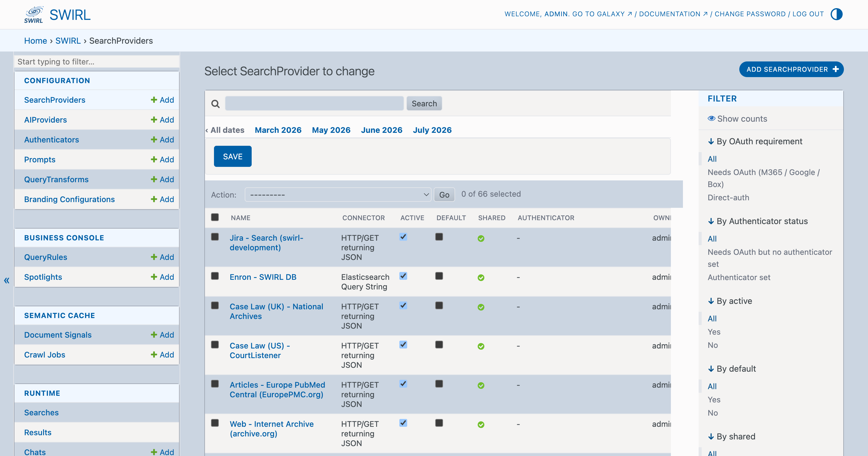Toggle the select-all rows checkbox in header
The height and width of the screenshot is (456, 868).
[x=215, y=217]
